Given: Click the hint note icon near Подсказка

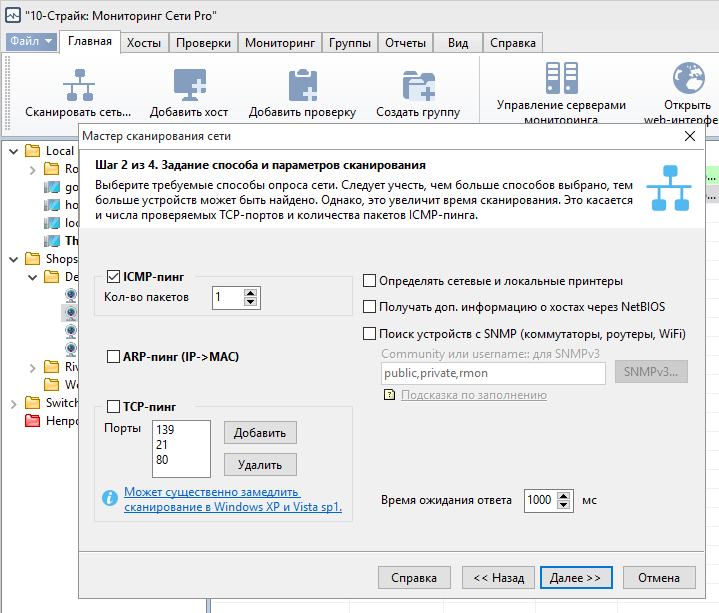Looking at the screenshot, I should [389, 395].
